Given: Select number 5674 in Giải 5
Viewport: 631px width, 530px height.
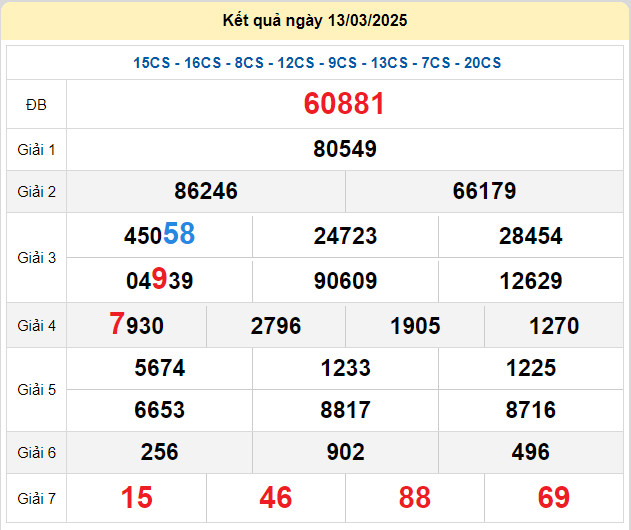Looking at the screenshot, I should pos(159,368).
